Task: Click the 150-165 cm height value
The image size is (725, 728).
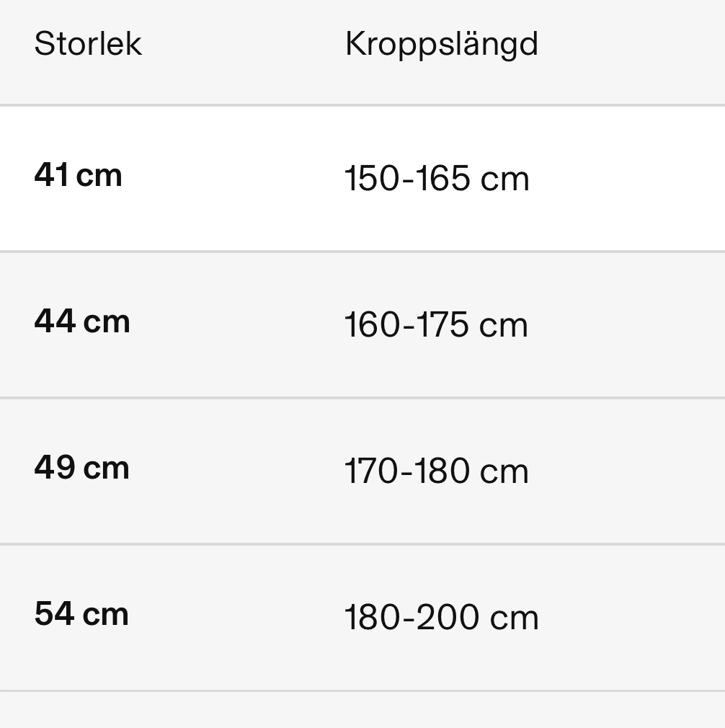Action: (x=437, y=178)
